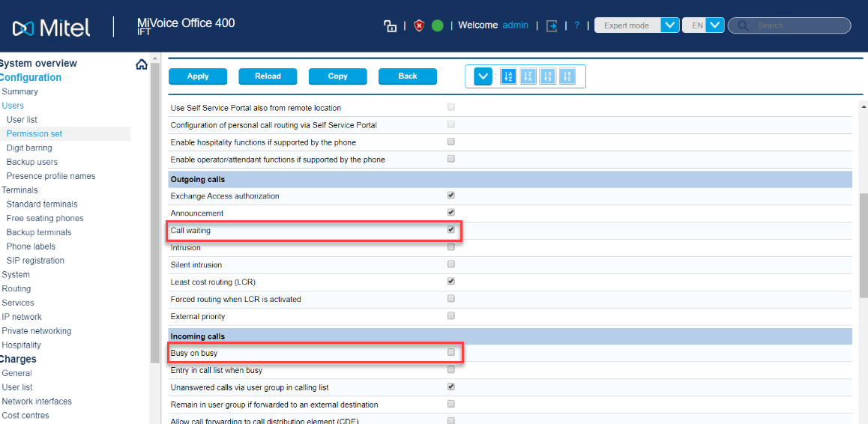
Task: Expand the dropdown arrow beside sort icons
Action: 483,76
